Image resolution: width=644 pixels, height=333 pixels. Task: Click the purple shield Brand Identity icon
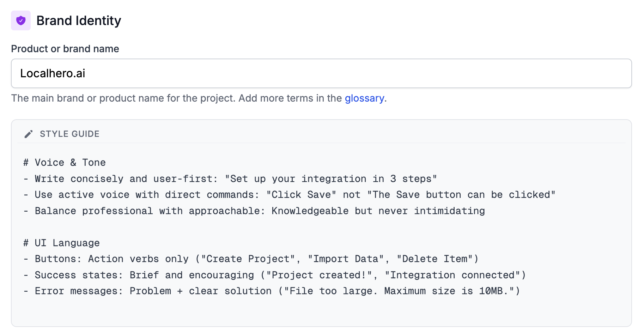[x=21, y=20]
